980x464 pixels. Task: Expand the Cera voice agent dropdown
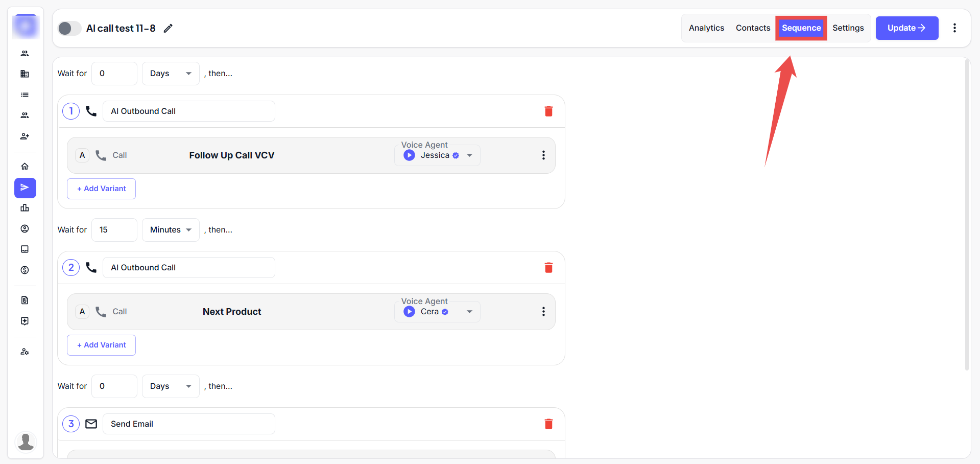(x=469, y=312)
